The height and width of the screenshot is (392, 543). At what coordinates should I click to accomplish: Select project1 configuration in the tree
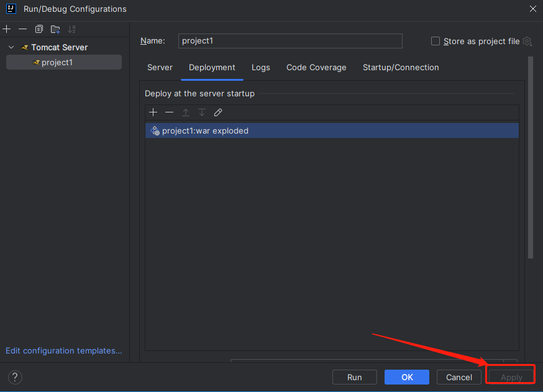(x=57, y=62)
